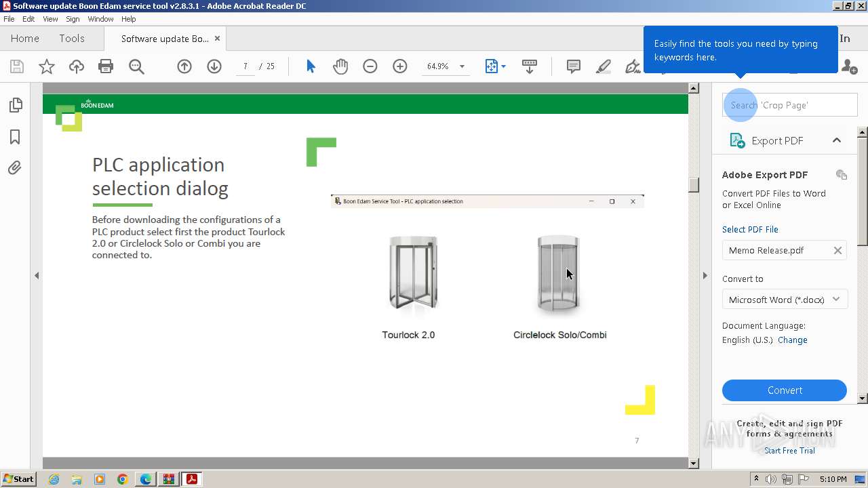Collapse the Export PDF section chevron
The width and height of the screenshot is (868, 488).
[x=837, y=140]
